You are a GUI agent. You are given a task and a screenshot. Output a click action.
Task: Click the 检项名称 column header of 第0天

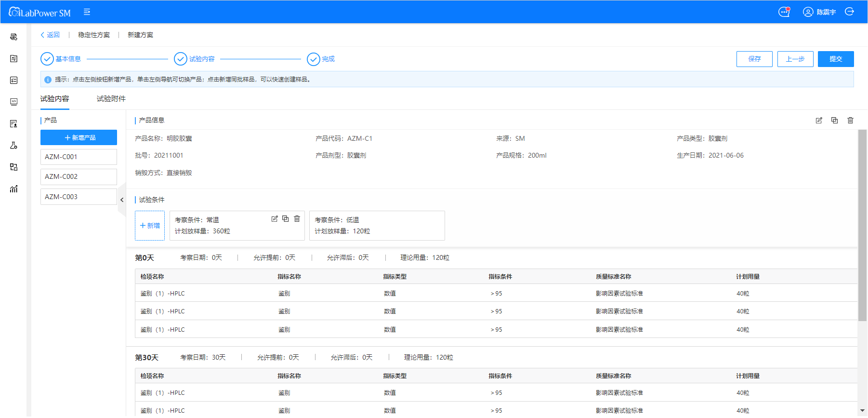tap(152, 277)
